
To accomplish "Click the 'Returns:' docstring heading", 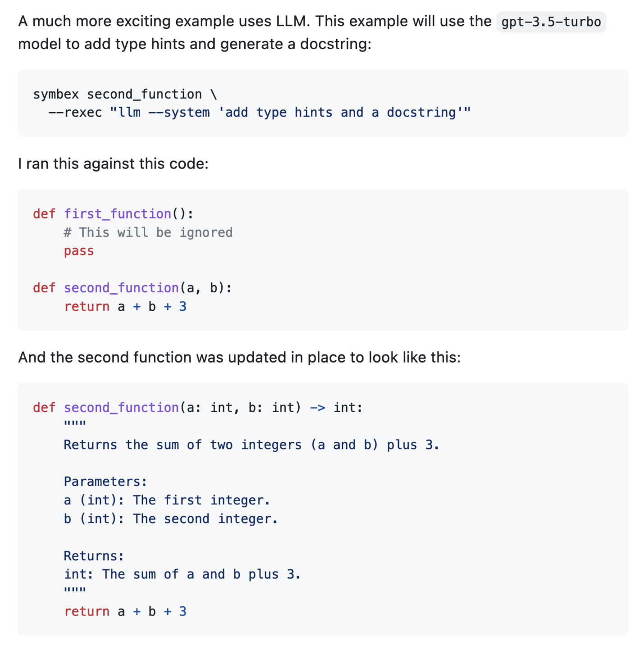I will 94,556.
